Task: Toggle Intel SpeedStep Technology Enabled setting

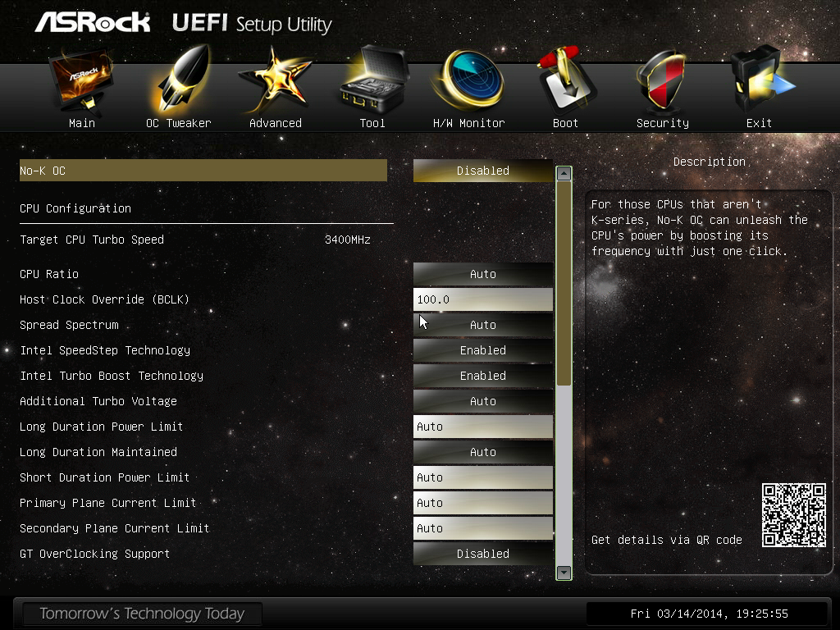Action: coord(482,350)
